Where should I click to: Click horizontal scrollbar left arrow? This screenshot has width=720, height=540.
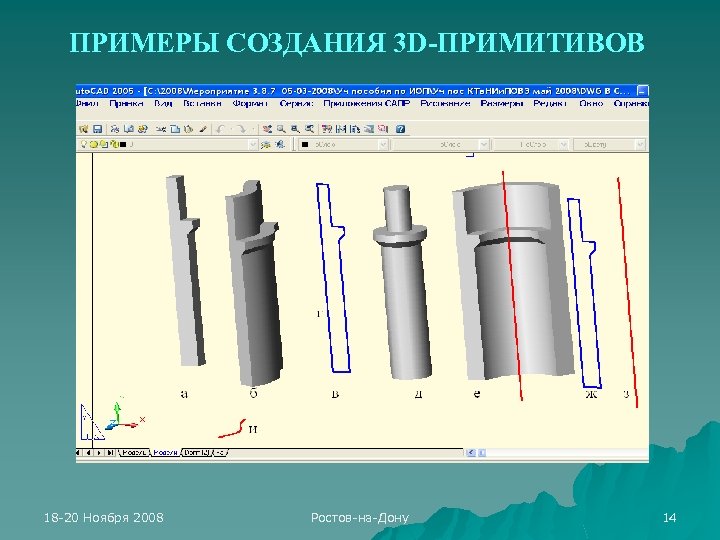(471, 453)
